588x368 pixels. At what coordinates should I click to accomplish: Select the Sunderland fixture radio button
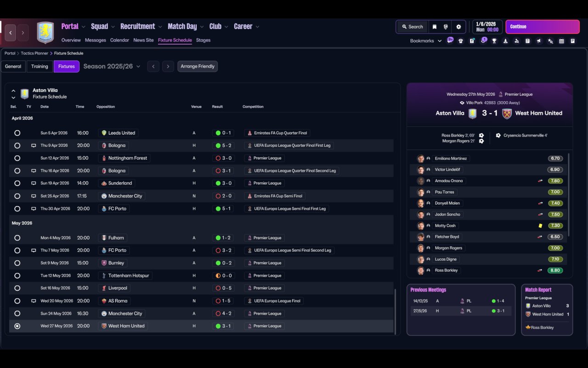[17, 183]
